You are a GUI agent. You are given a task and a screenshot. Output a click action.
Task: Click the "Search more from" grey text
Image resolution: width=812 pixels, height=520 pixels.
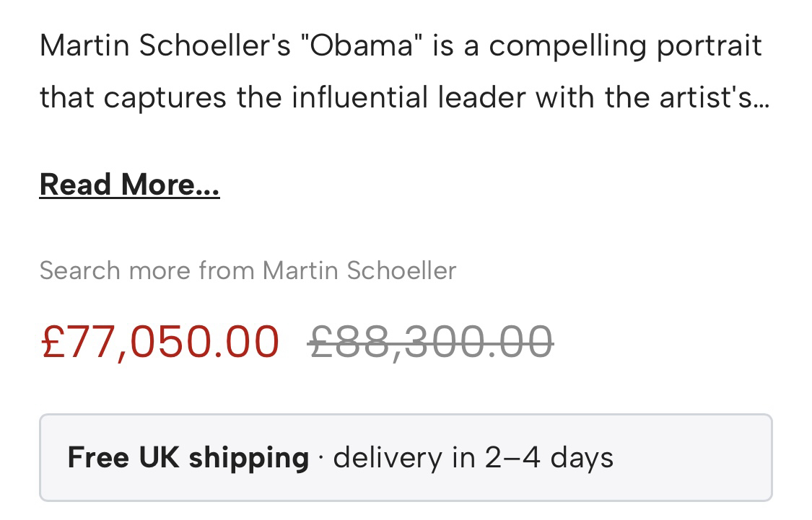tap(147, 270)
